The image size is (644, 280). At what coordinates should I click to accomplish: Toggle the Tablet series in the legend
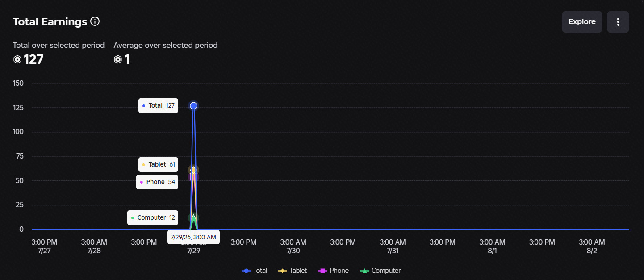(293, 271)
